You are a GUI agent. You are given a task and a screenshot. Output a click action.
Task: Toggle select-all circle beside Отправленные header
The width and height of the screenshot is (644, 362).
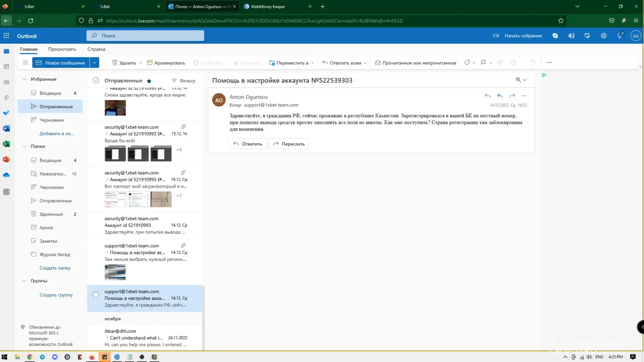[96, 81]
